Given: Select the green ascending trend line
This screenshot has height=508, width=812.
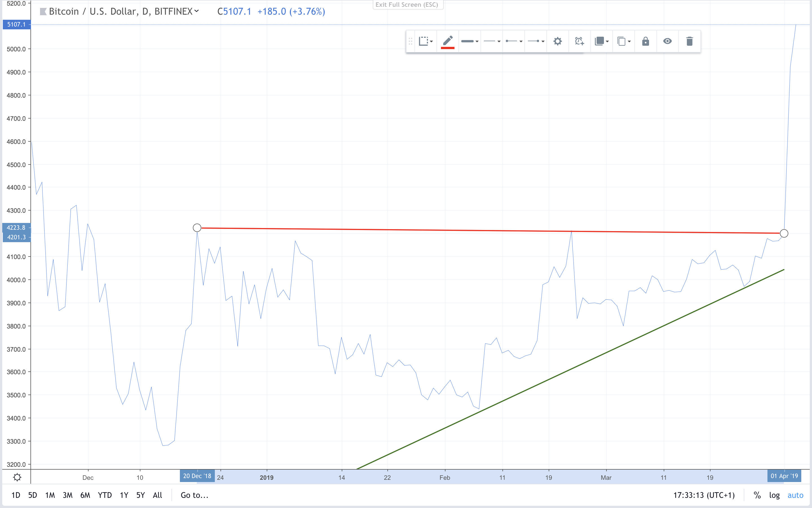Looking at the screenshot, I should pos(570,369).
